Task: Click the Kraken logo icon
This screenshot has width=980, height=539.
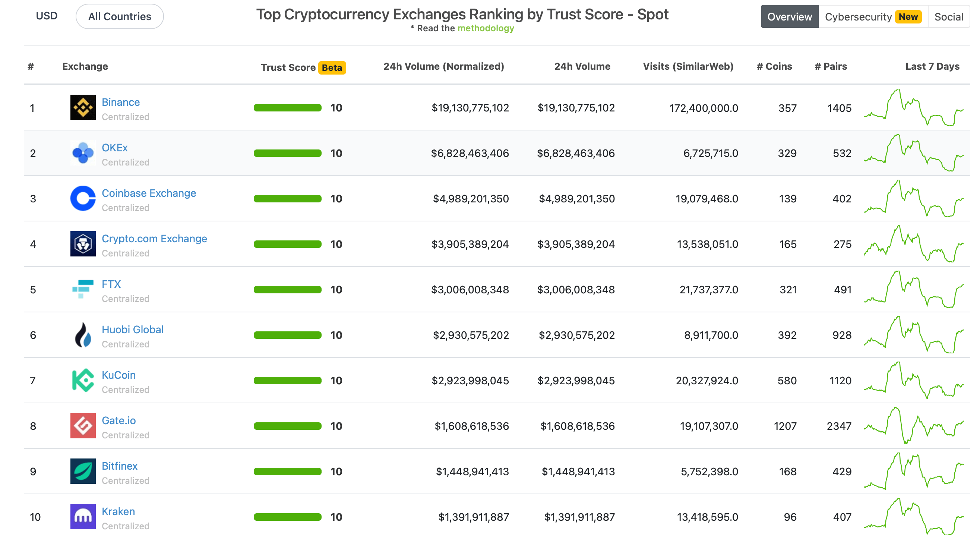Action: 83,517
